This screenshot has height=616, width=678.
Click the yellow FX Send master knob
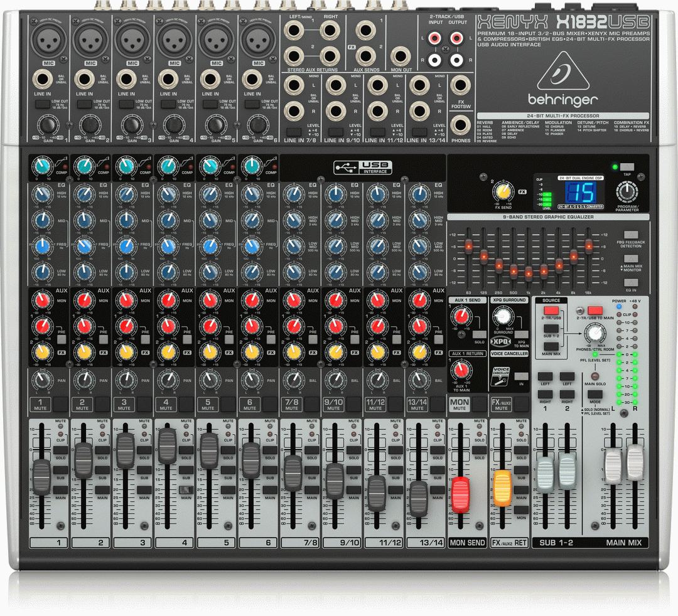503,191
